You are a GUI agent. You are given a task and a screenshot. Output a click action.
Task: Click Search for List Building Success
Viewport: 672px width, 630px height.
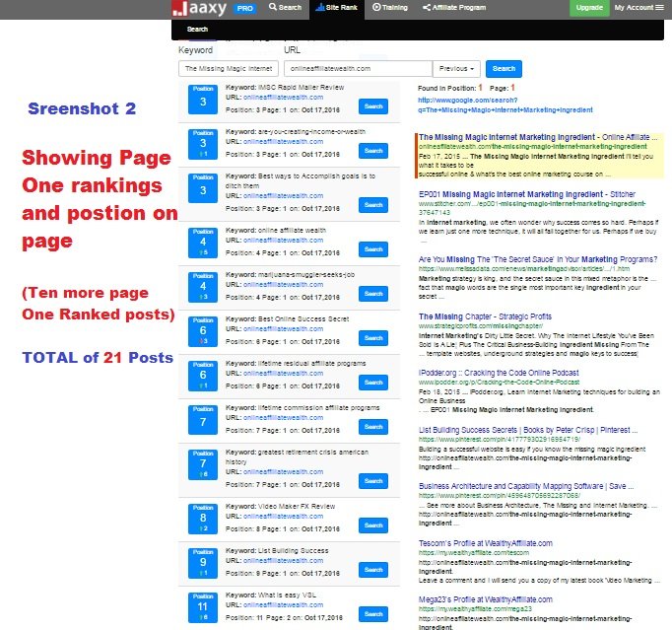[x=373, y=570]
